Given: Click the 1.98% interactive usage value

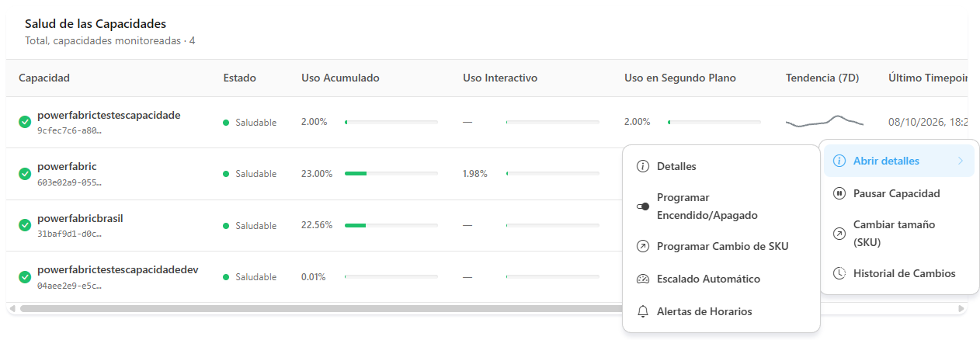Looking at the screenshot, I should point(475,174).
